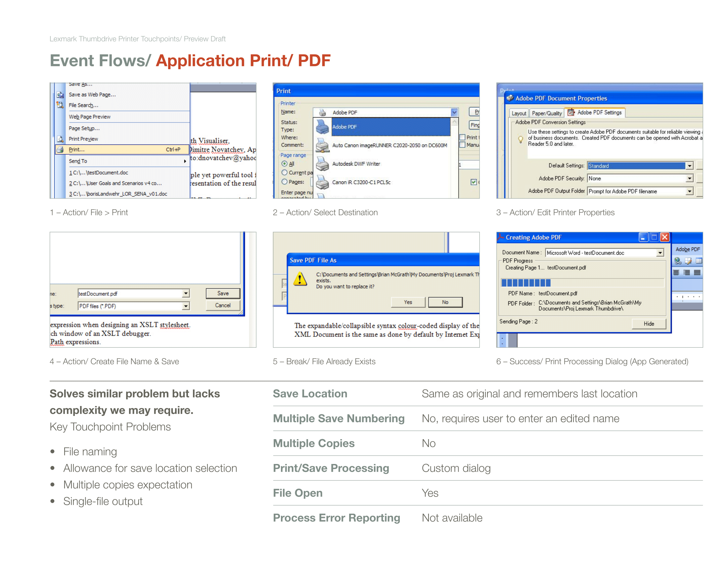The image size is (728, 563).
Task: Click the Adobe PDF Settings tab
Action: (x=595, y=113)
